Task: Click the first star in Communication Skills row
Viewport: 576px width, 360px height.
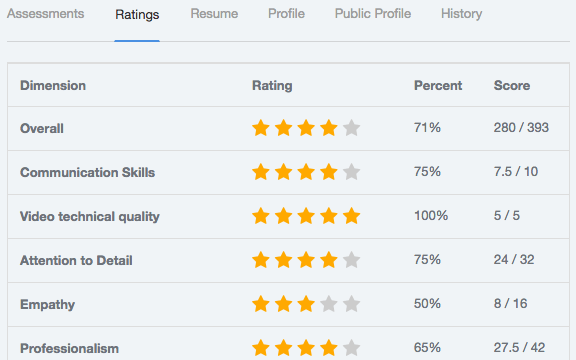Action: (x=261, y=172)
